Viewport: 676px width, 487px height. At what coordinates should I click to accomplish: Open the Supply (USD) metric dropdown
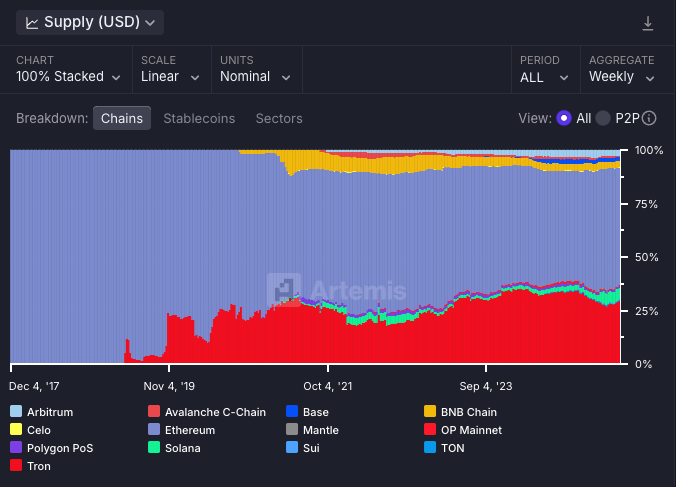point(90,22)
